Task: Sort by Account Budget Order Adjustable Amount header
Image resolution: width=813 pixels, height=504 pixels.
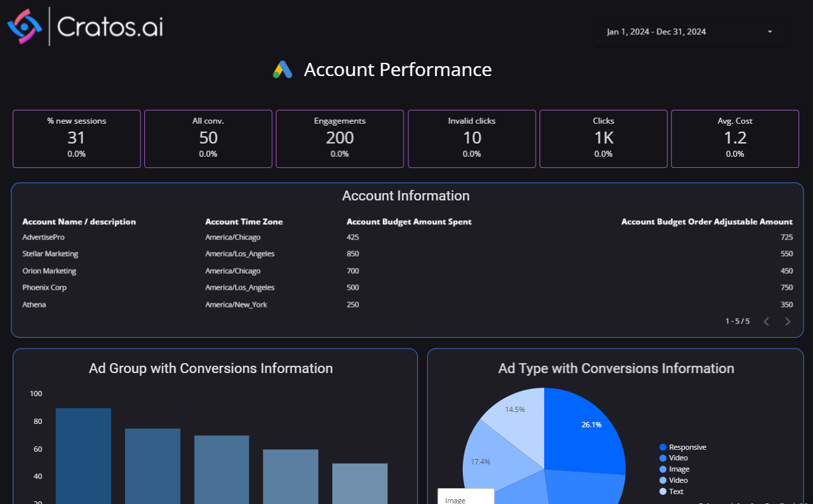Action: click(x=707, y=222)
